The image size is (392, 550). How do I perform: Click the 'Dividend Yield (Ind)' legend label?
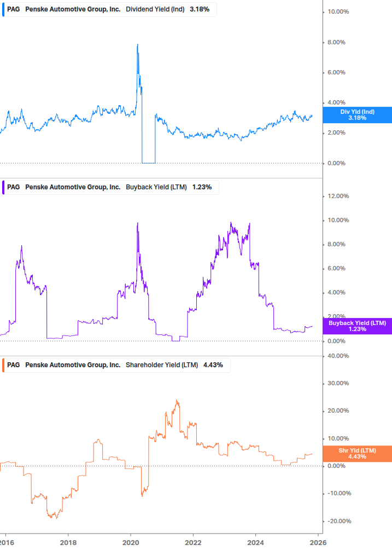tap(155, 9)
